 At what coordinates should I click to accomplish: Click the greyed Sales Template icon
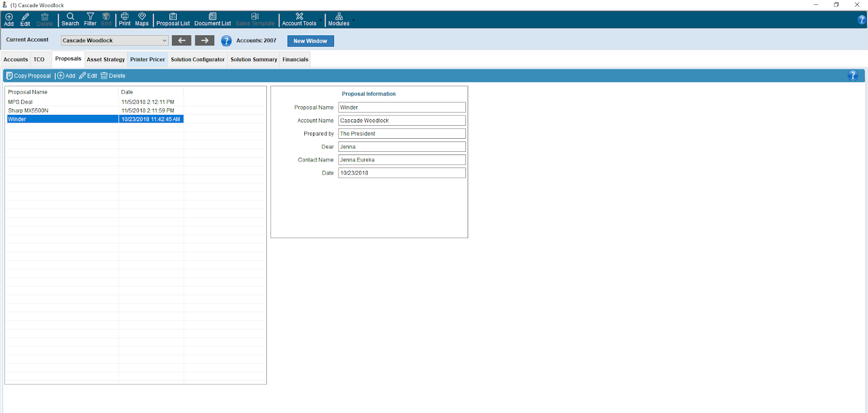tap(255, 20)
